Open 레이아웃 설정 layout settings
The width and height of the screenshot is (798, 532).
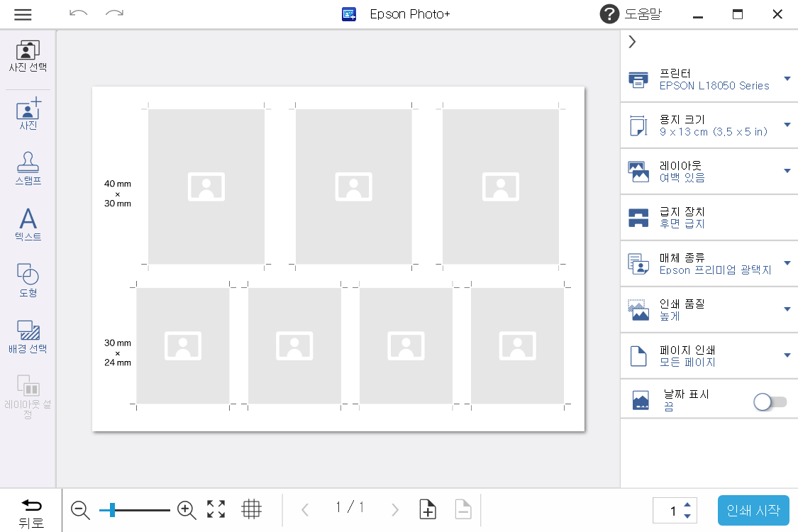tap(28, 397)
